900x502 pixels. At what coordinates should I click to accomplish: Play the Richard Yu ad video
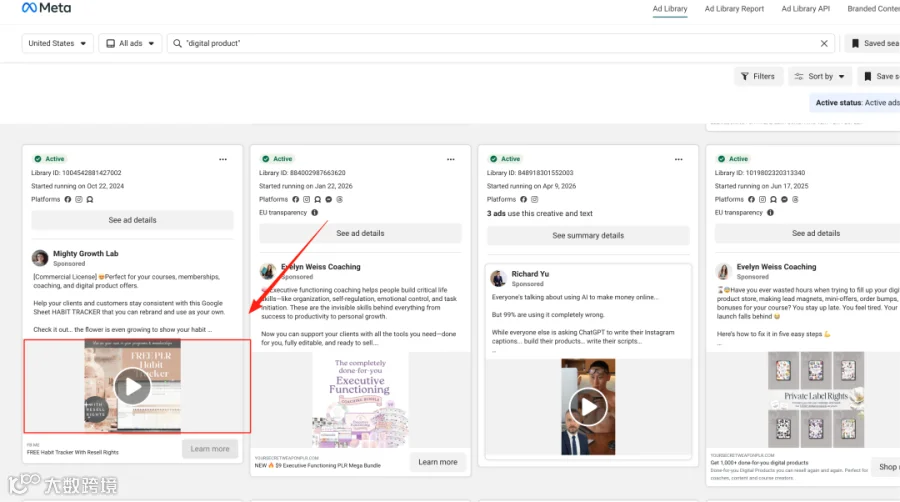click(588, 407)
